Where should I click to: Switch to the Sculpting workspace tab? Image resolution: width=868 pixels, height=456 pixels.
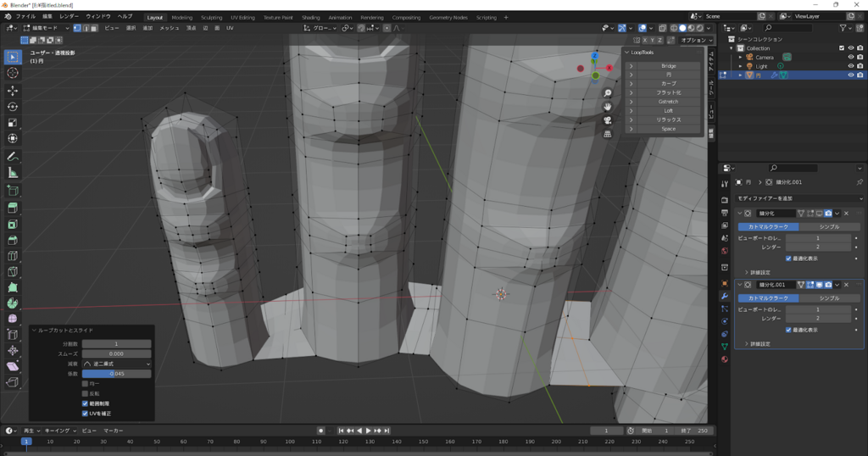tap(211, 17)
